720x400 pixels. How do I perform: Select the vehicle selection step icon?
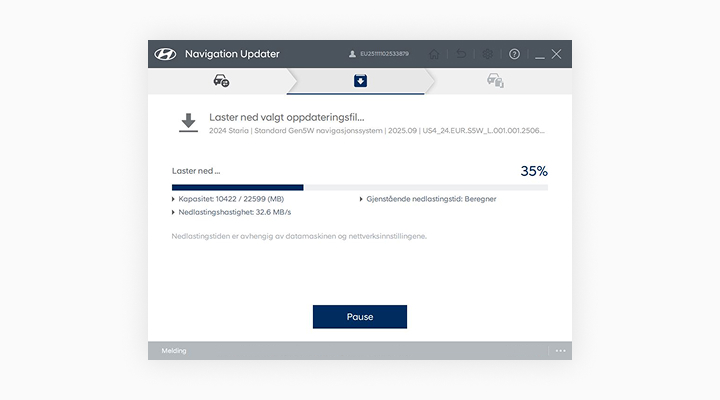[221, 81]
